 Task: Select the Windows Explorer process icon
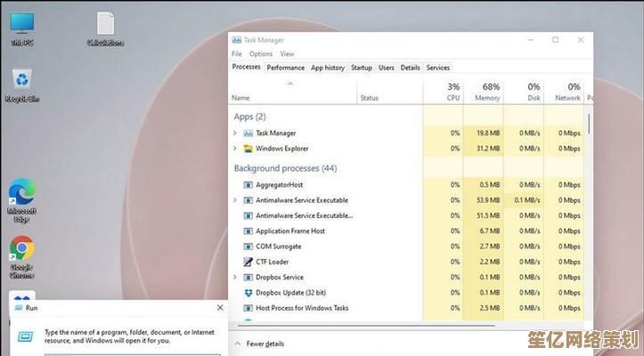click(248, 149)
